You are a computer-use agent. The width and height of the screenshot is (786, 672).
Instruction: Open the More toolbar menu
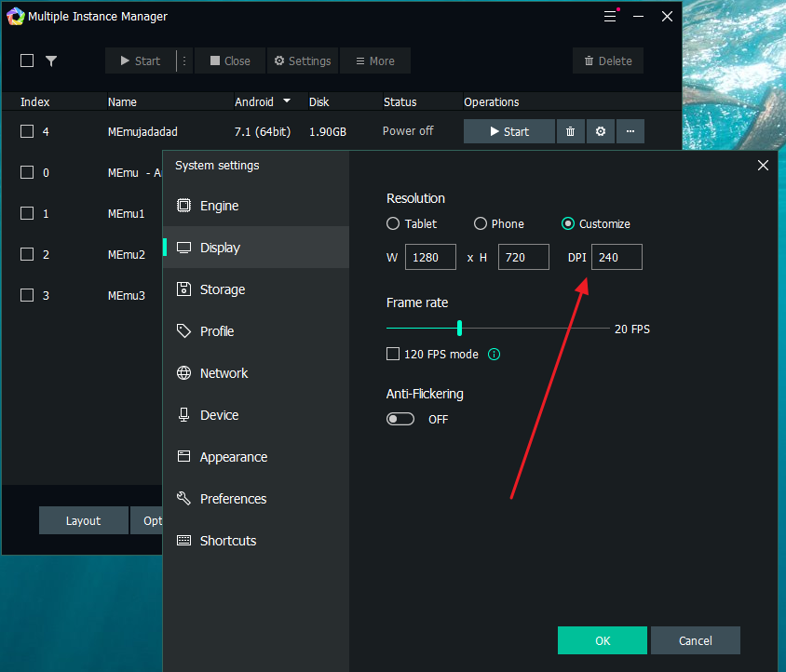pos(374,60)
